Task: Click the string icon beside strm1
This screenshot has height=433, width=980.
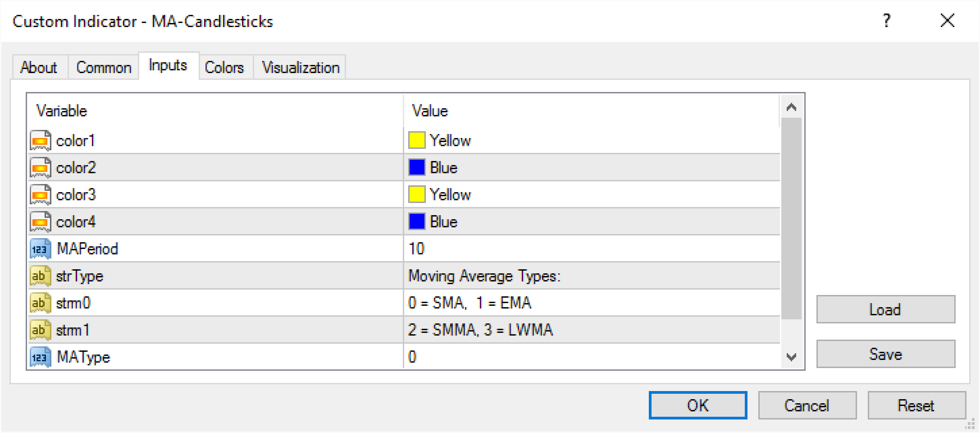Action: click(x=40, y=329)
